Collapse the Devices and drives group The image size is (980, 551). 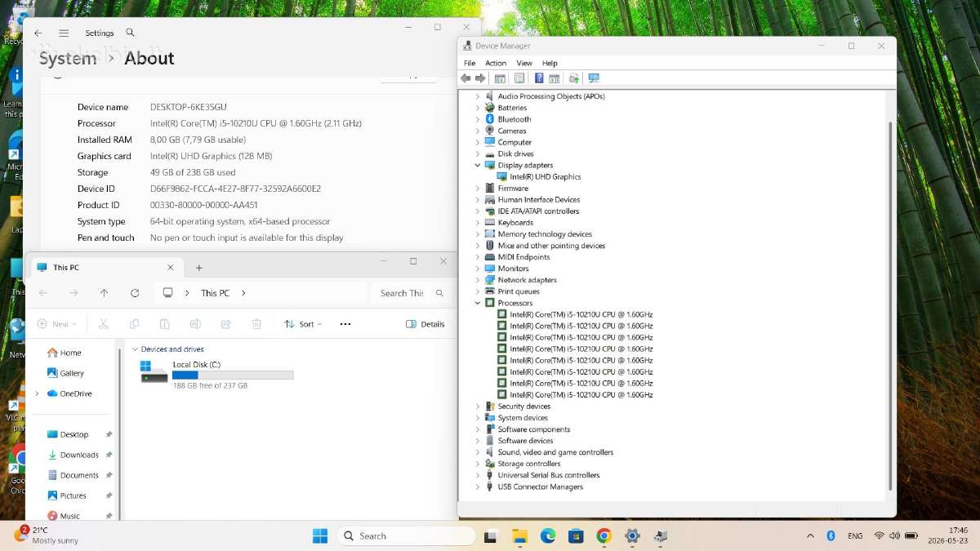click(x=135, y=349)
